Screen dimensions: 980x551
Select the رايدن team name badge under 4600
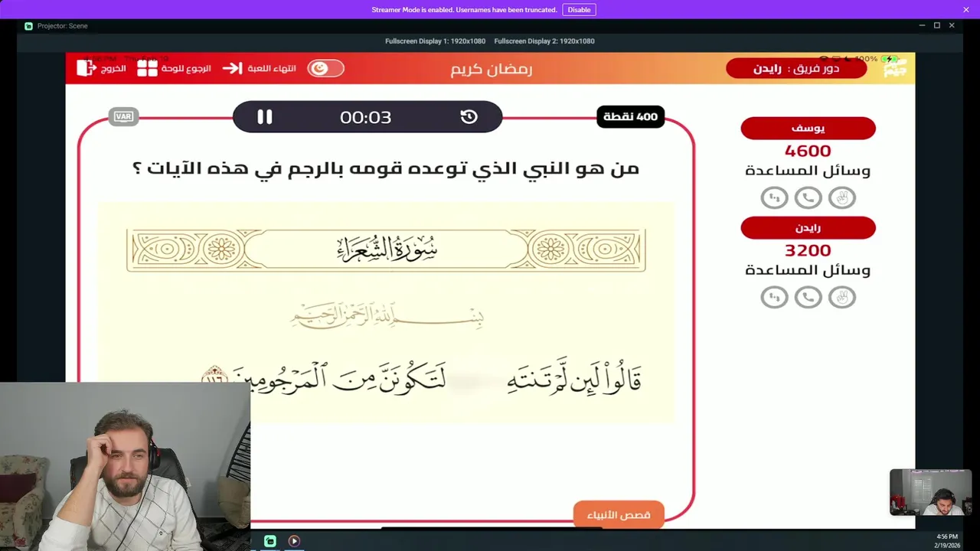(x=808, y=228)
